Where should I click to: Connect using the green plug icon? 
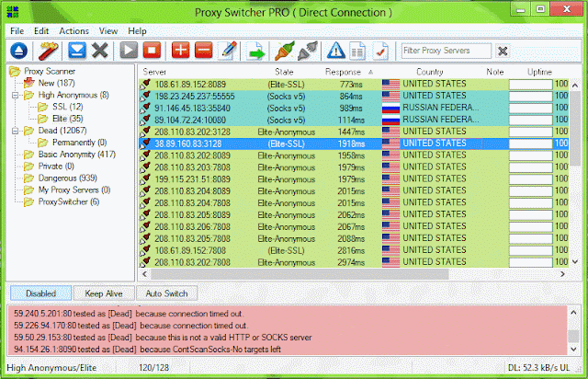click(x=285, y=51)
